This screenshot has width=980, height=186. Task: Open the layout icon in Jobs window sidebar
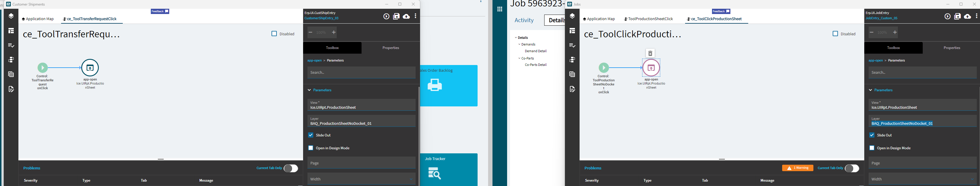pyautogui.click(x=572, y=31)
